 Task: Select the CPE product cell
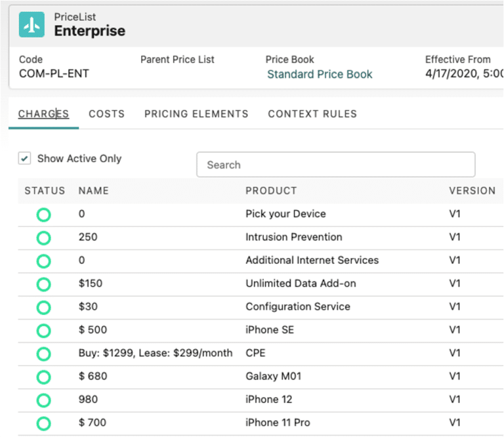coord(255,353)
